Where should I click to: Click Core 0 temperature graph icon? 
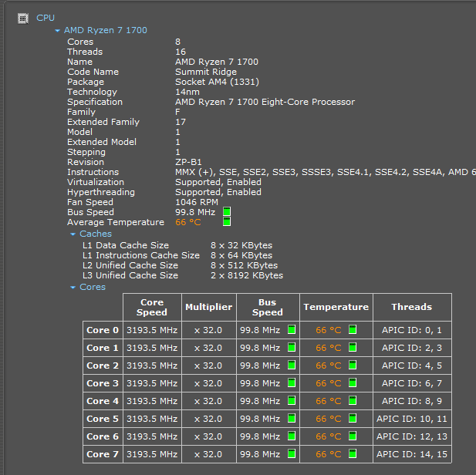click(x=353, y=329)
